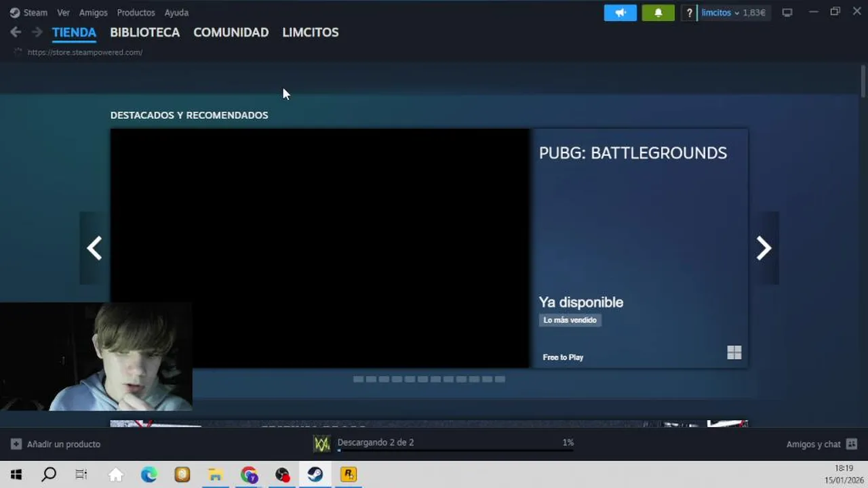
Task: Open Rockstar Games Launcher from taskbar
Action: (349, 474)
